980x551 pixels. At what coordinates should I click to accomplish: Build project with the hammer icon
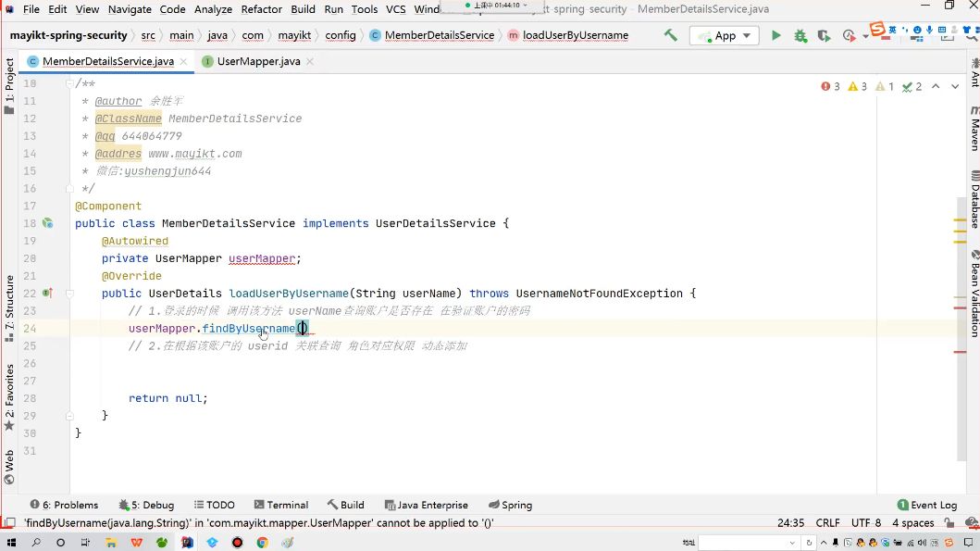(671, 35)
